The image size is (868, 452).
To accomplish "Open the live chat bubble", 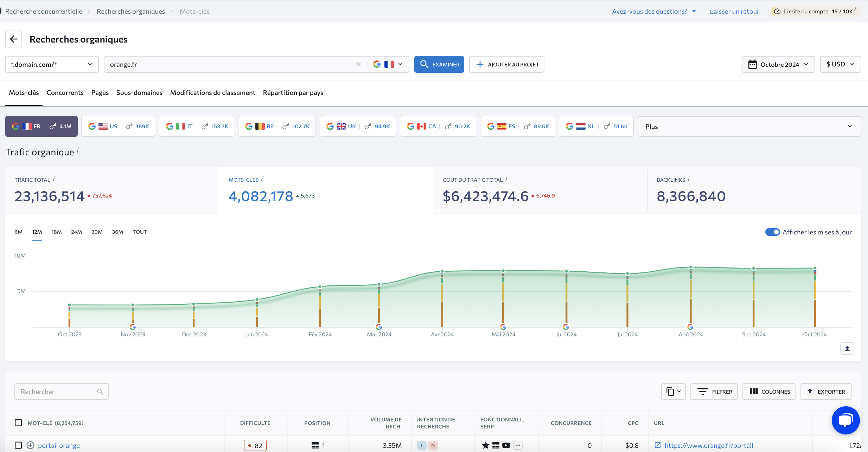I will [845, 420].
